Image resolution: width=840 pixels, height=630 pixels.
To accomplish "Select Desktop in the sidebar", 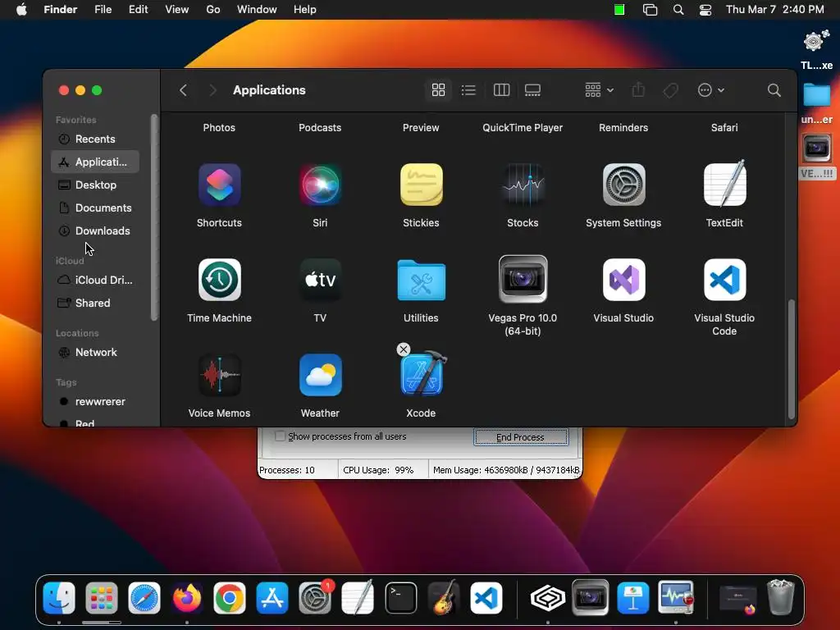I will click(95, 185).
